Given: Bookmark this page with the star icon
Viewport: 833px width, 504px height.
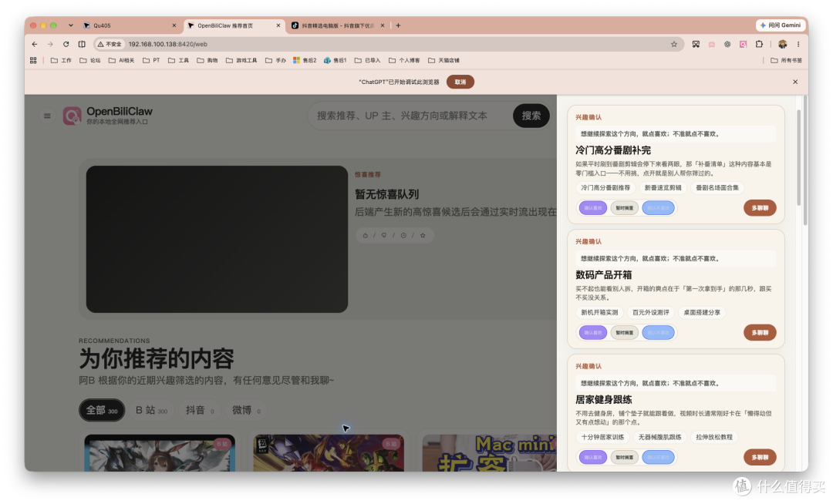Looking at the screenshot, I should pyautogui.click(x=674, y=44).
